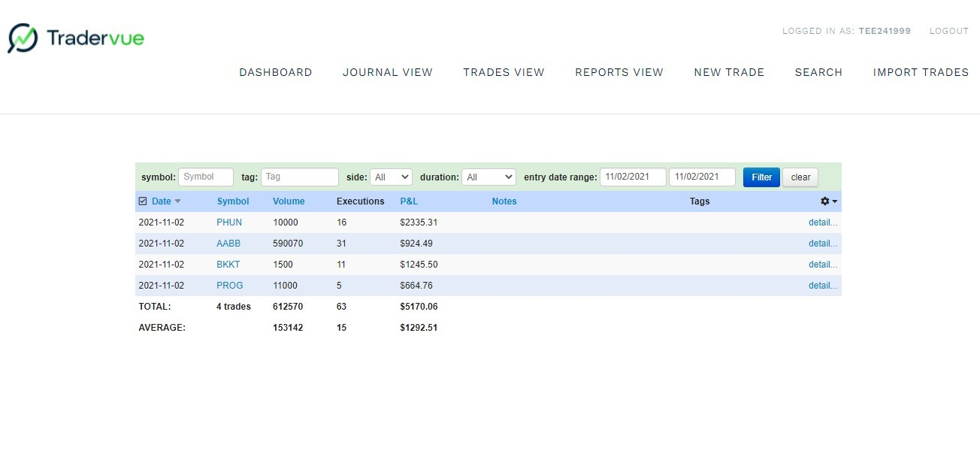Image resolution: width=980 pixels, height=454 pixels.
Task: Open Journal View from navigation
Action: (x=388, y=72)
